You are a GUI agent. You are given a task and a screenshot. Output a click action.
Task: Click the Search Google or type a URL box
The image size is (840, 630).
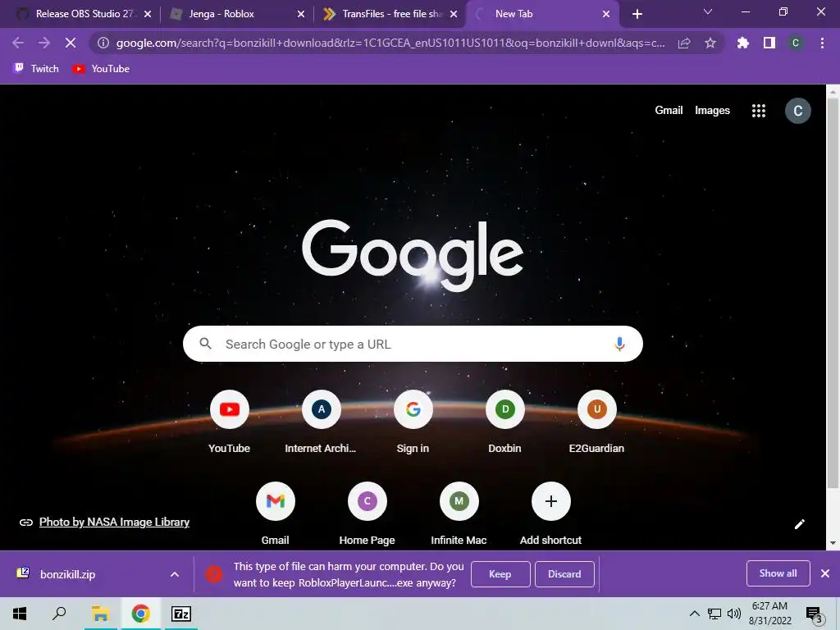pyautogui.click(x=413, y=344)
